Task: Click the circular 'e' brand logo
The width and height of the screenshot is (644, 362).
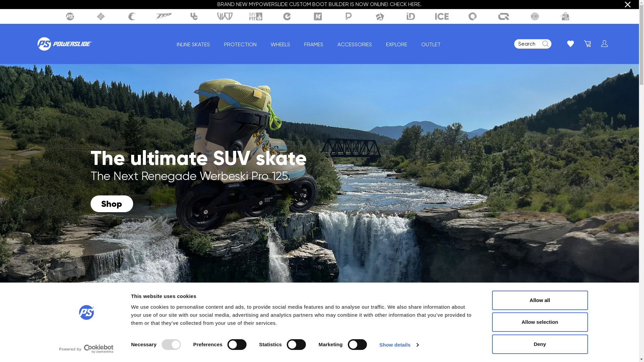Action: [287, 16]
